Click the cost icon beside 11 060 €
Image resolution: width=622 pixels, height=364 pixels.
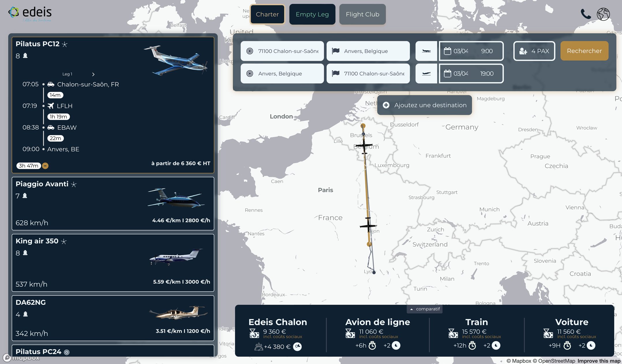tap(350, 333)
